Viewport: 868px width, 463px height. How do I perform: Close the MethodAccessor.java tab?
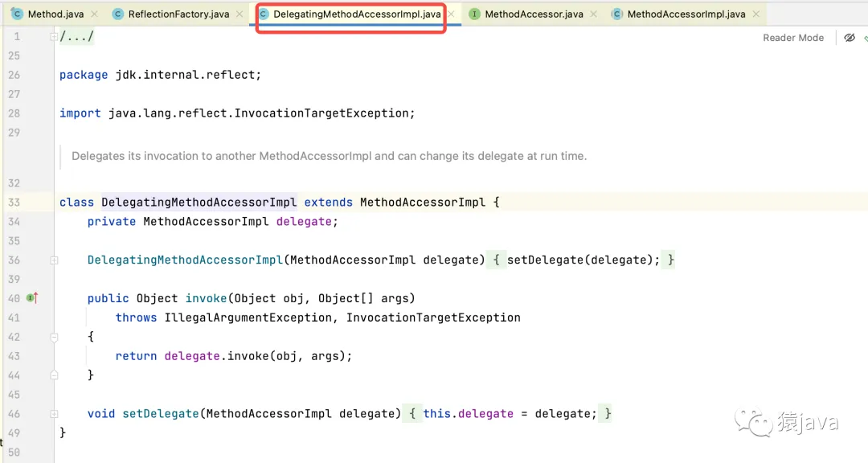click(x=593, y=14)
